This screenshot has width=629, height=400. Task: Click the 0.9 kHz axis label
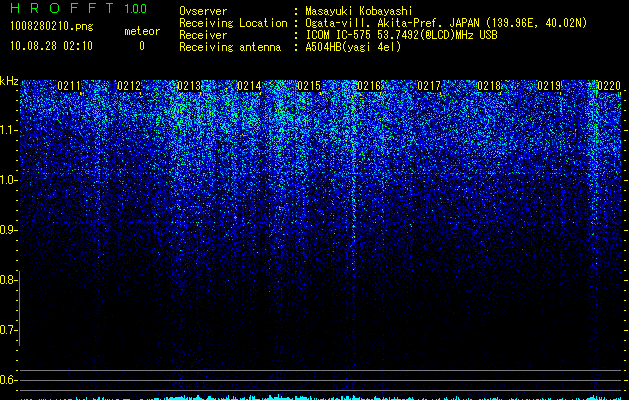pos(8,230)
